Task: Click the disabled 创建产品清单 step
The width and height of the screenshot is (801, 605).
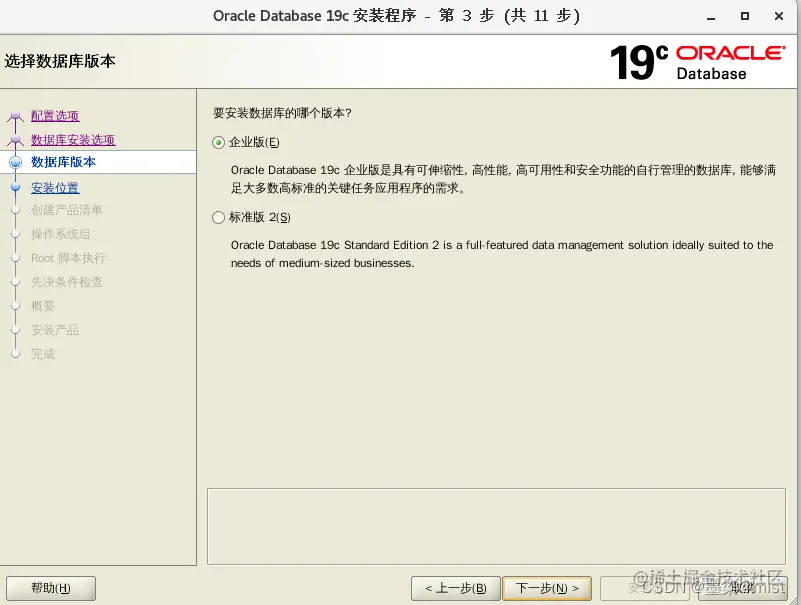Action: coord(67,210)
